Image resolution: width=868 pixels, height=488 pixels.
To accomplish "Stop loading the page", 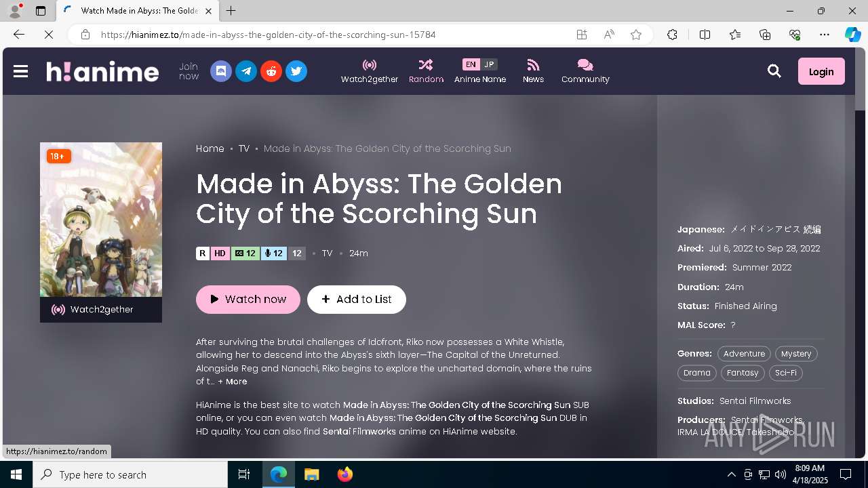I will pyautogui.click(x=48, y=35).
